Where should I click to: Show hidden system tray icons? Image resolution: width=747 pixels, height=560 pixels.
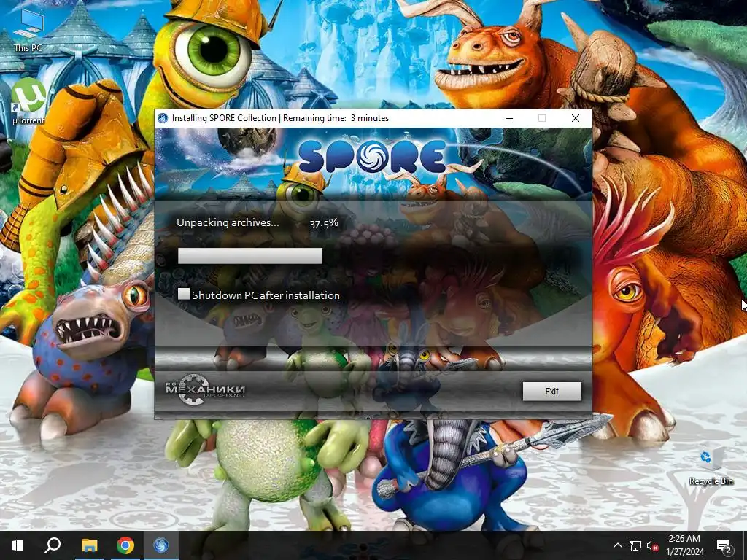617,545
